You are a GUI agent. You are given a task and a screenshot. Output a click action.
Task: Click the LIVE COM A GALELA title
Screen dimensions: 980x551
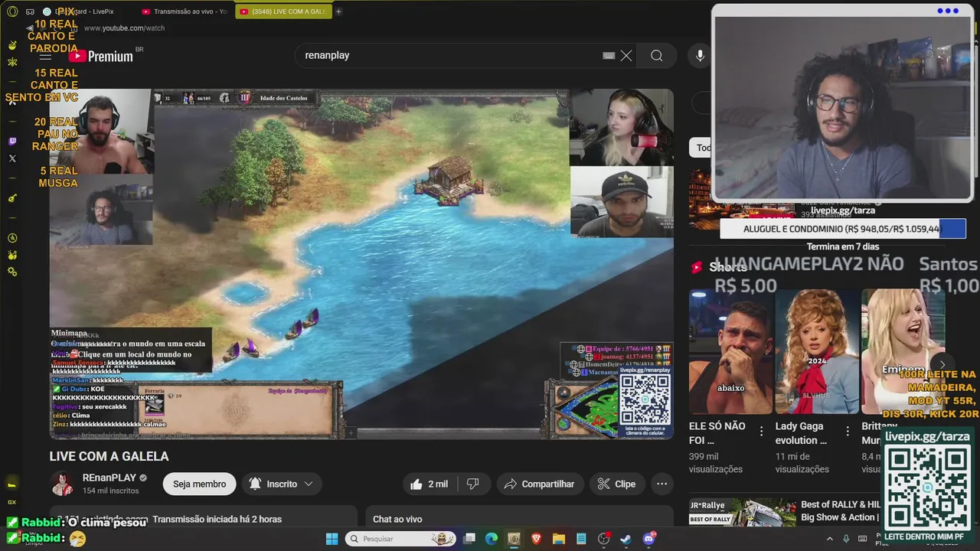pyautogui.click(x=109, y=456)
